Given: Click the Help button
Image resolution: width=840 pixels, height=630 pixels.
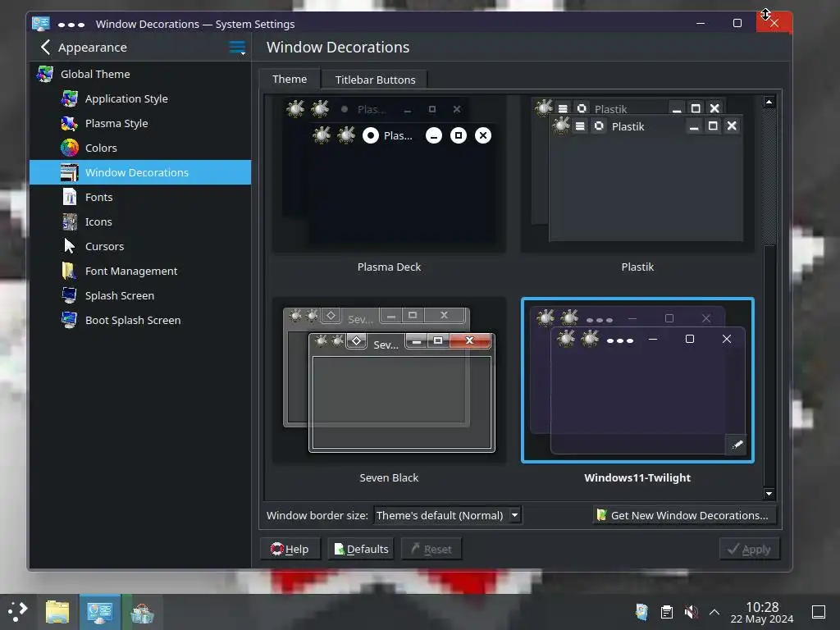Looking at the screenshot, I should coord(290,549).
